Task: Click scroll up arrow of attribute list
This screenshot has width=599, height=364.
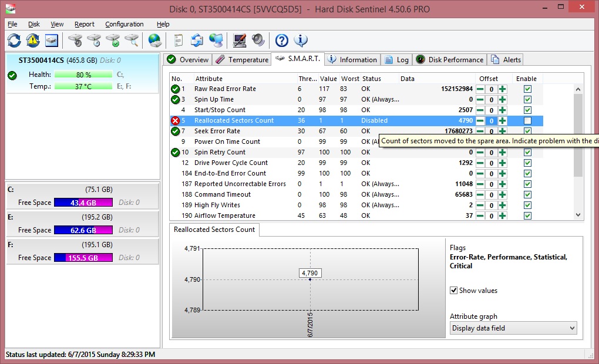Action: [578, 89]
